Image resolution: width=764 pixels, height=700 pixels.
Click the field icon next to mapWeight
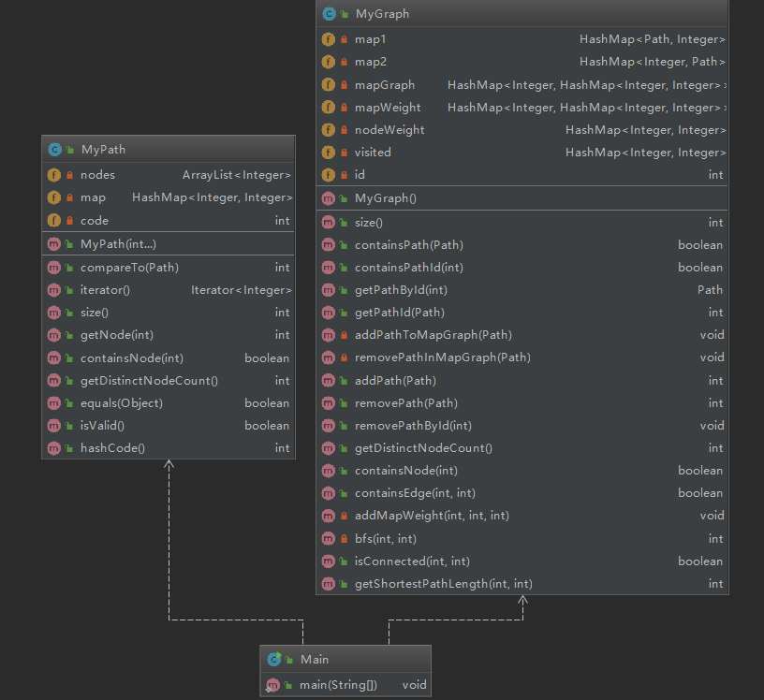click(x=329, y=108)
